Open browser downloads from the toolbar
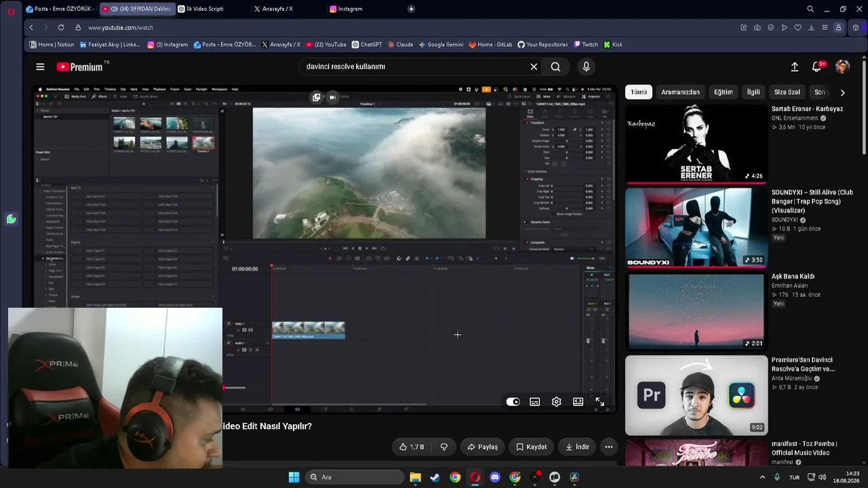The height and width of the screenshot is (488, 868). coord(811,27)
